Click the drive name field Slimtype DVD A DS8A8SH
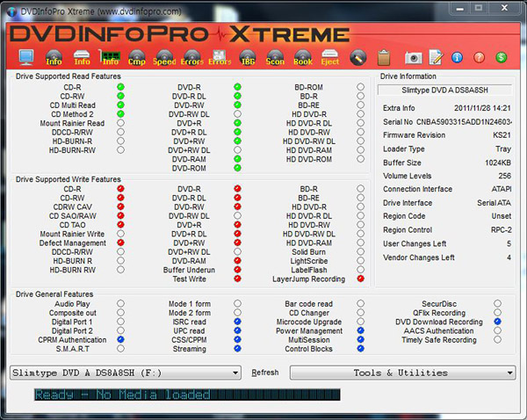Viewport: 527px width, 420px height. tap(444, 91)
